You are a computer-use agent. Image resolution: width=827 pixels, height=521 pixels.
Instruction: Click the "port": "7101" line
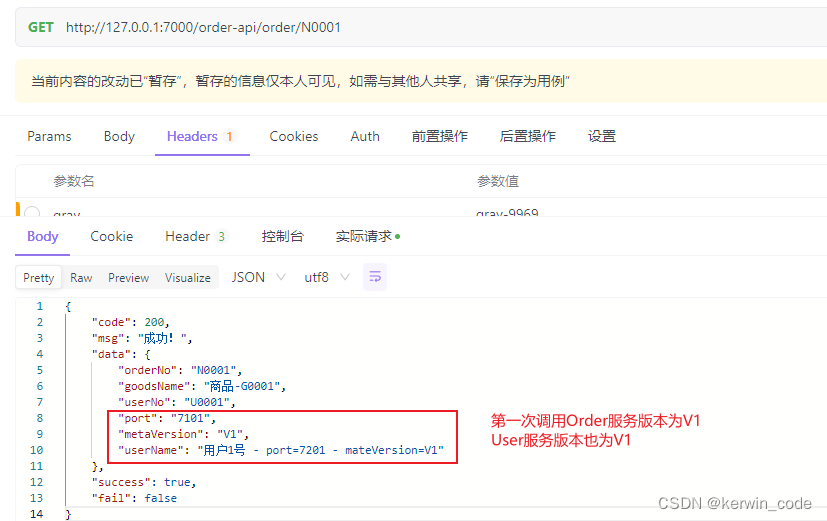pyautogui.click(x=167, y=418)
